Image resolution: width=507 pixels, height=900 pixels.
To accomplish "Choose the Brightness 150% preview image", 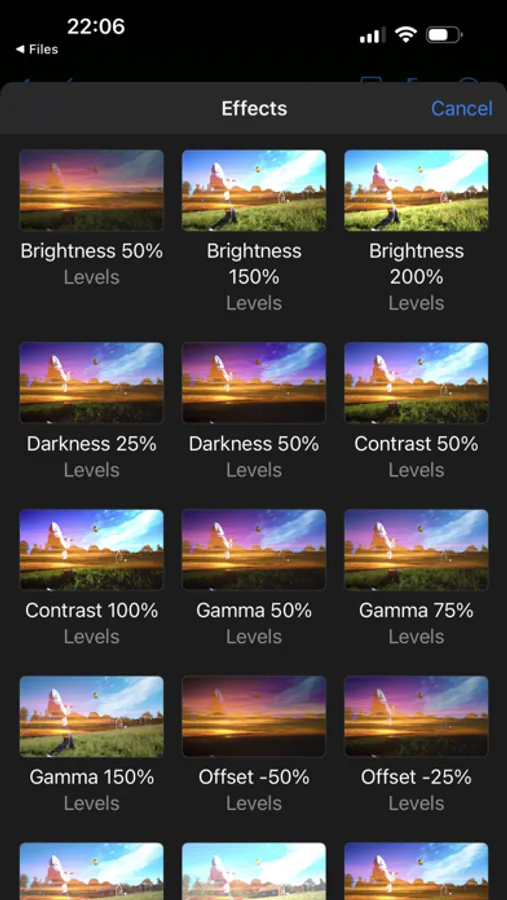I will pyautogui.click(x=254, y=191).
